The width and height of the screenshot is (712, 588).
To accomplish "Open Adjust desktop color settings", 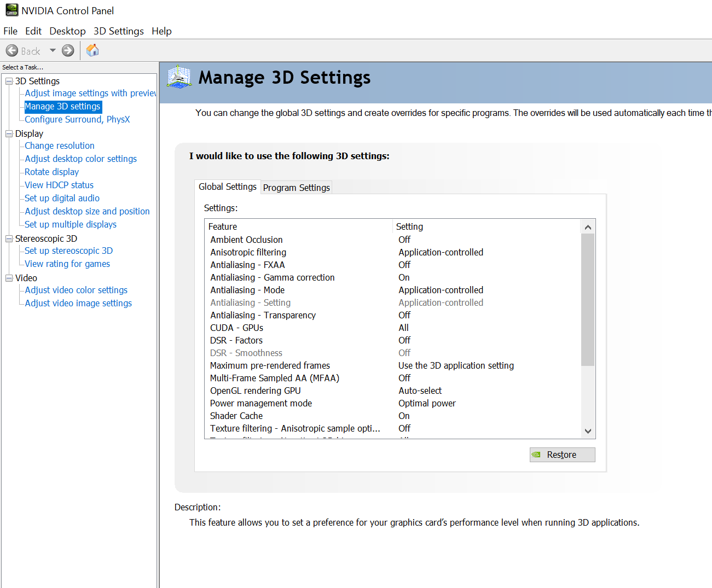I will 81,159.
